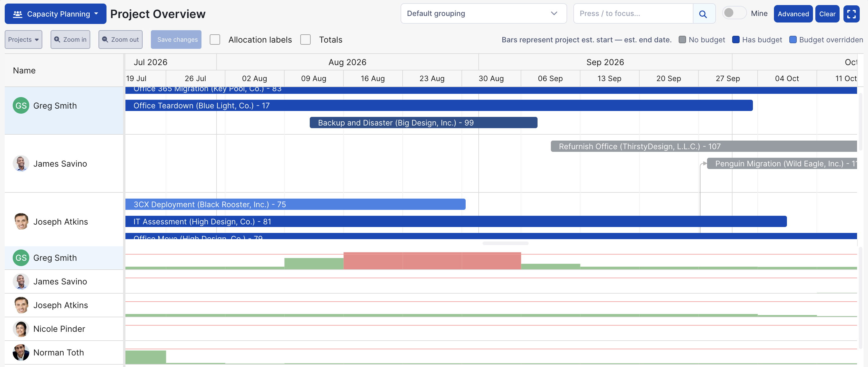Click the 16 Aug week header
The width and height of the screenshot is (868, 367).
coord(373,78)
